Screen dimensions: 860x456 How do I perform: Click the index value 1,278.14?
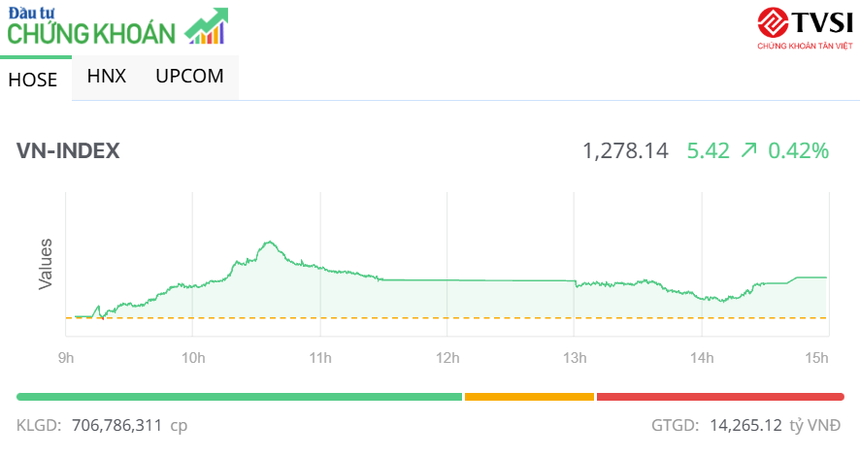click(x=625, y=151)
